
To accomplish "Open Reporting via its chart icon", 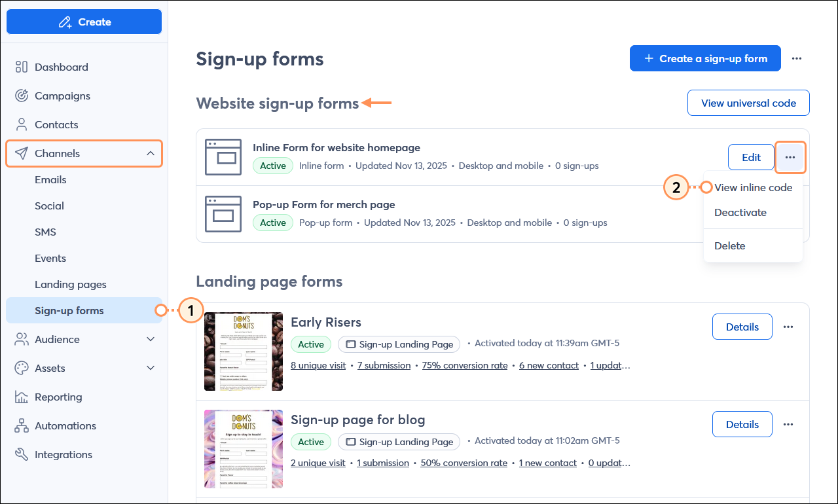I will coord(22,397).
